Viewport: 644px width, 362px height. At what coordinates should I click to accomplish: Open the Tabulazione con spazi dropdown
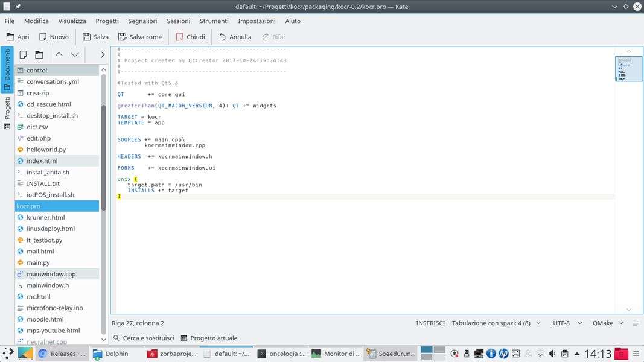[496, 323]
